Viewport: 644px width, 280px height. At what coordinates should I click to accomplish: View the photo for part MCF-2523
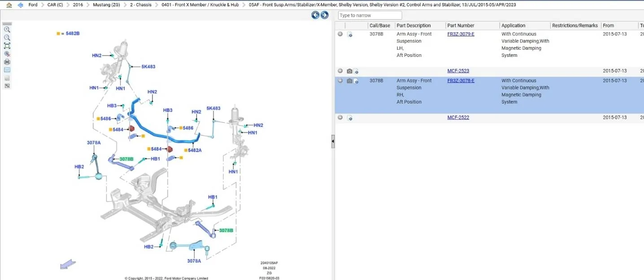coord(349,71)
